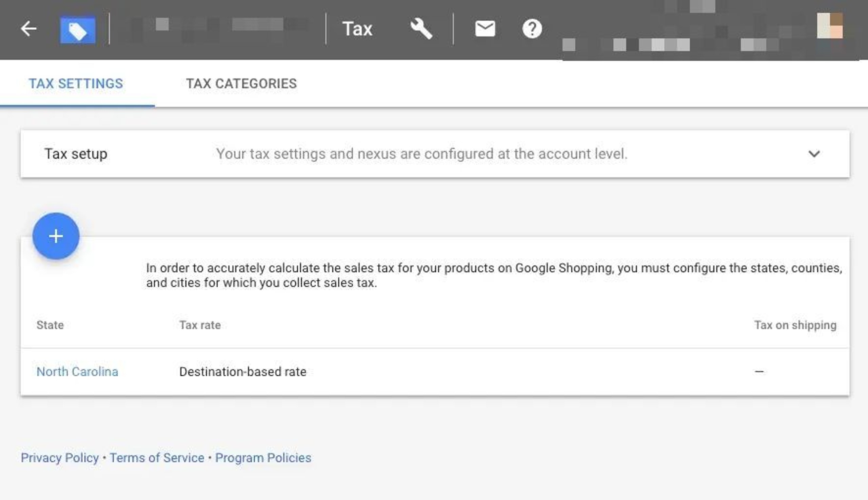The width and height of the screenshot is (868, 500).
Task: Click the Tax page title in header
Action: (x=357, y=29)
